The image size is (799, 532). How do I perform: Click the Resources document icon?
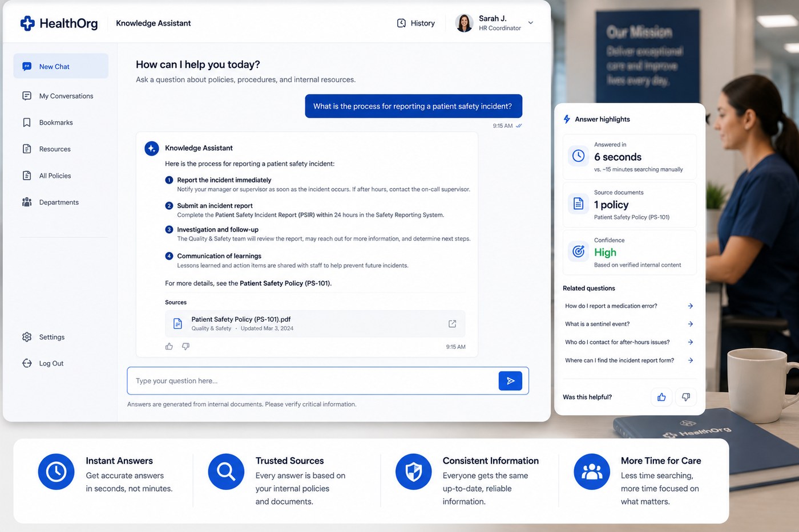tap(27, 149)
